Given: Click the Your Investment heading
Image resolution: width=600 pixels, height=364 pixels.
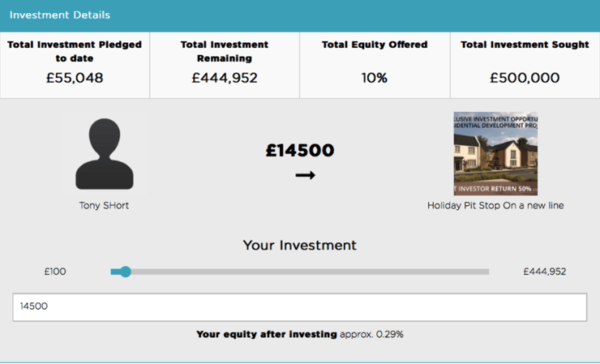Looking at the screenshot, I should [x=300, y=246].
